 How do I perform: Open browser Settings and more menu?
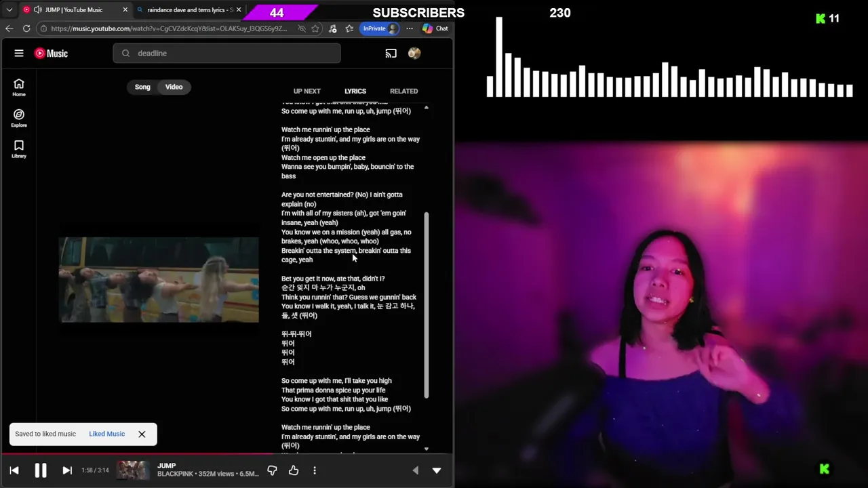[411, 28]
